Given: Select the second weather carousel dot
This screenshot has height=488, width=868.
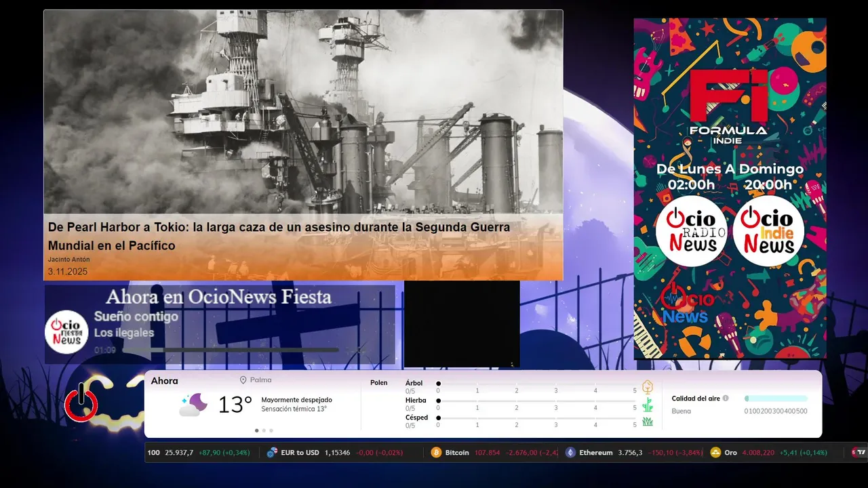Looking at the screenshot, I should [264, 430].
